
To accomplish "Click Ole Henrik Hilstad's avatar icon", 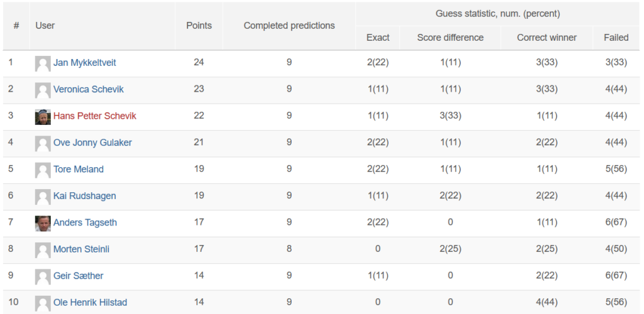I will click(43, 303).
